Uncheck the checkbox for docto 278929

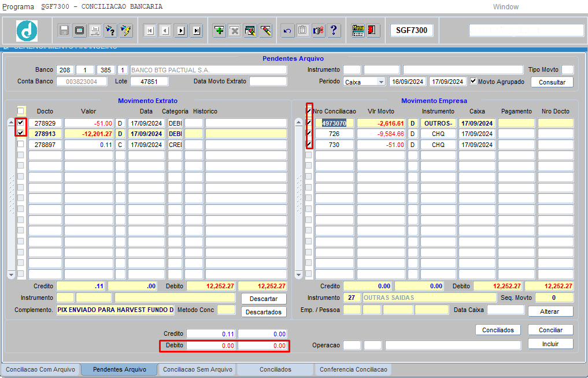21,122
